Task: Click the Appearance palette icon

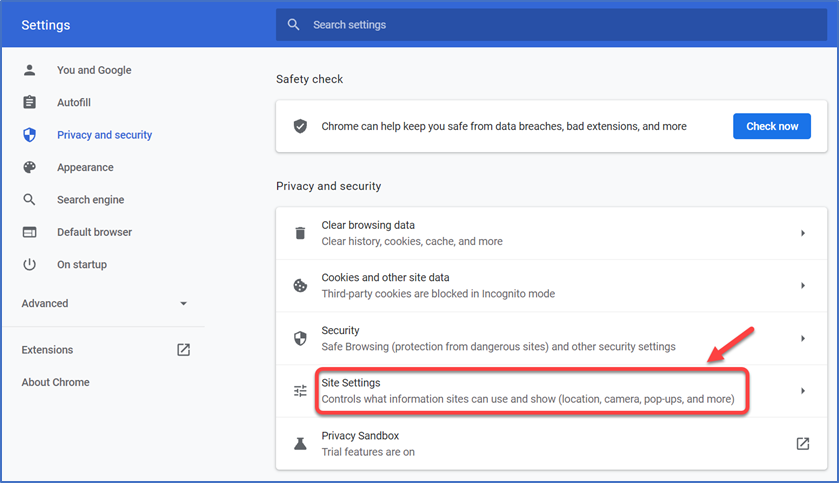Action: coord(29,167)
